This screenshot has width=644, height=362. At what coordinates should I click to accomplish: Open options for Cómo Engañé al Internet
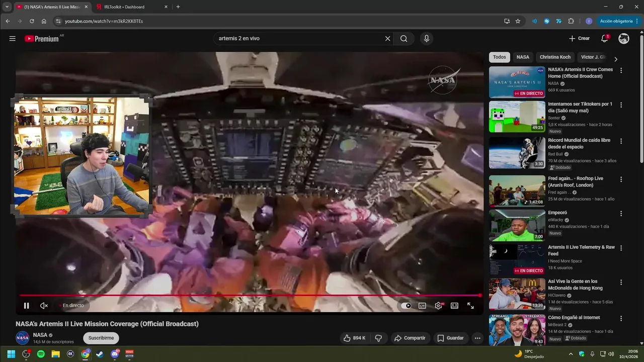pos(621,319)
